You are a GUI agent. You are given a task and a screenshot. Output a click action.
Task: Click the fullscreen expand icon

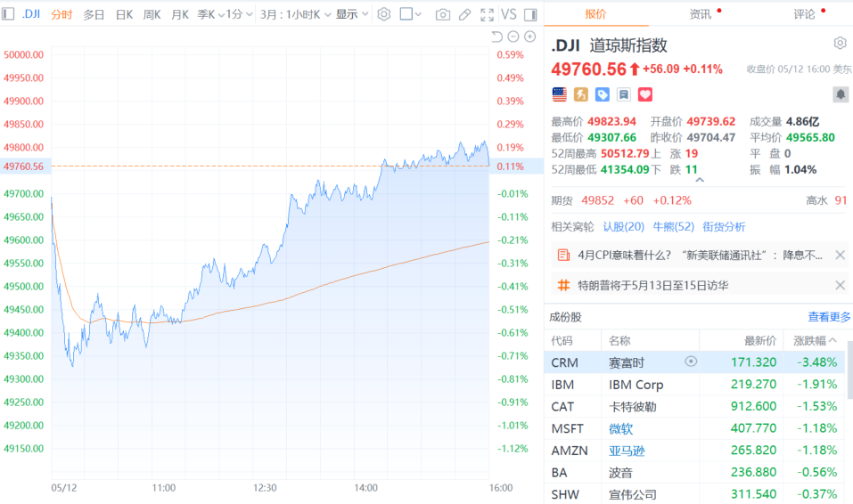pyautogui.click(x=487, y=14)
